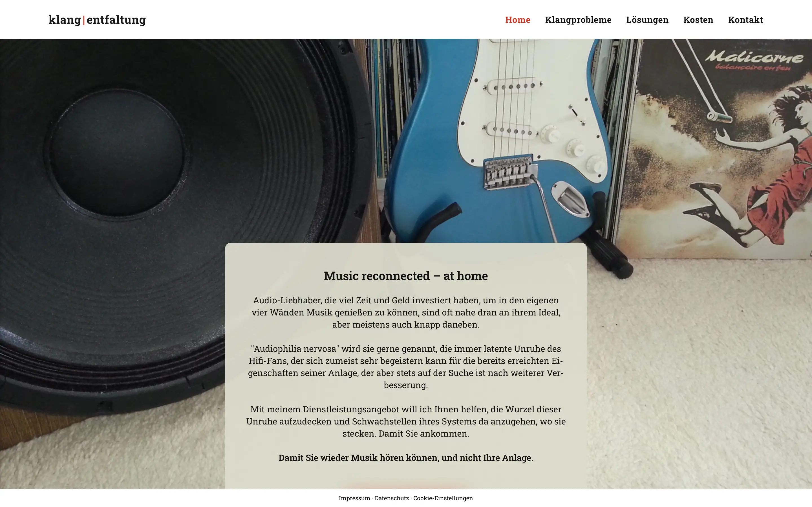
Task: Open Cookie-Einstellungen in the footer
Action: 443,498
